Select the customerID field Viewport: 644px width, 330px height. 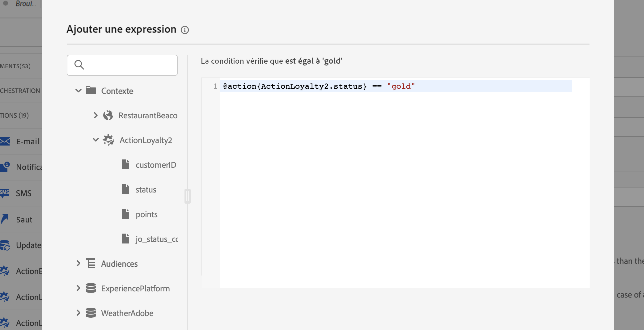(x=156, y=165)
